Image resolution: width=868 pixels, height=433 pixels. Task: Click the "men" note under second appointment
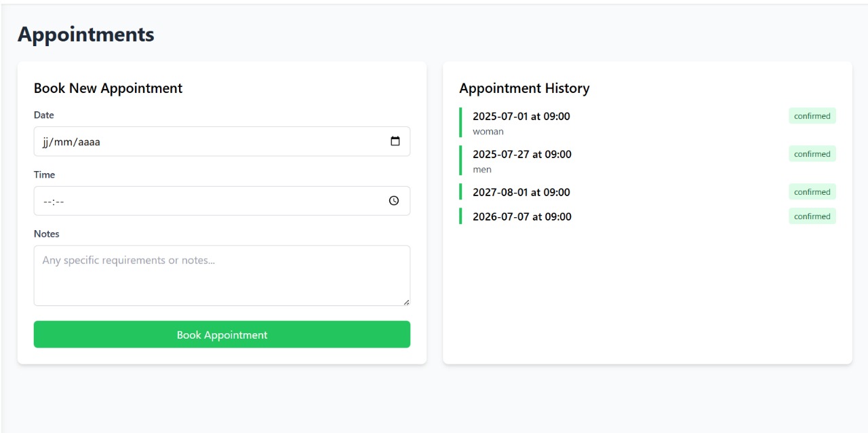pos(482,170)
